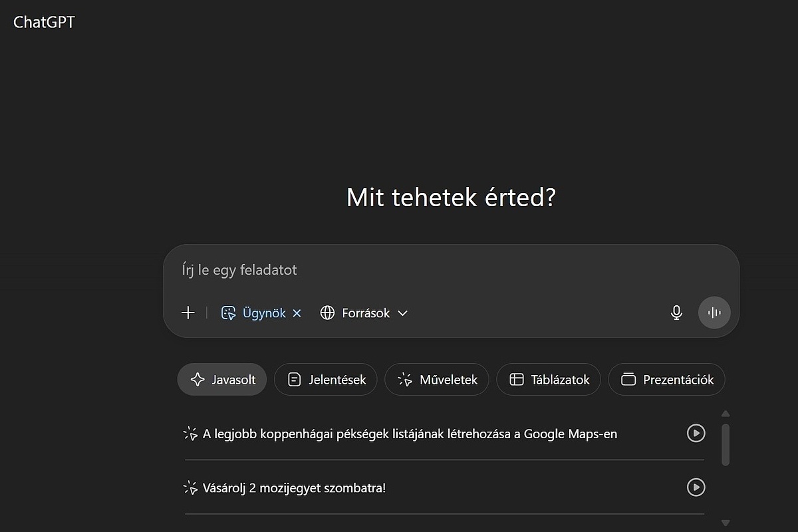Click the Írj le egy feladatot input field
Viewport: 798px width, 532px height.
coord(399,270)
